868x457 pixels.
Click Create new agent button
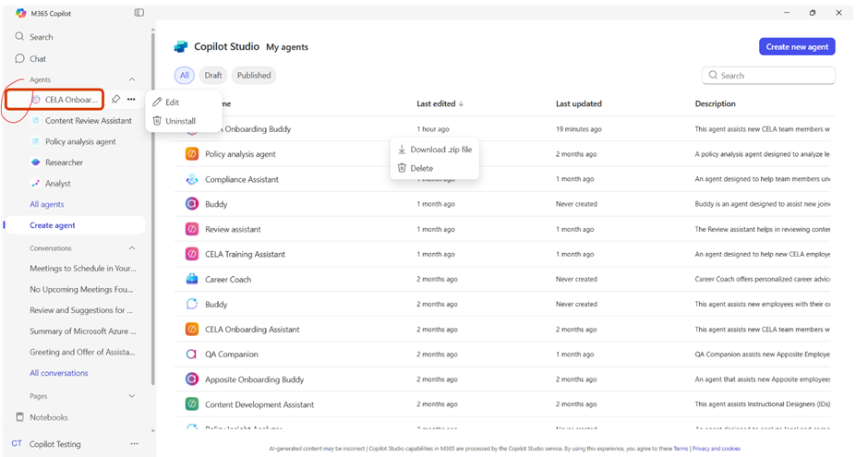click(x=797, y=46)
